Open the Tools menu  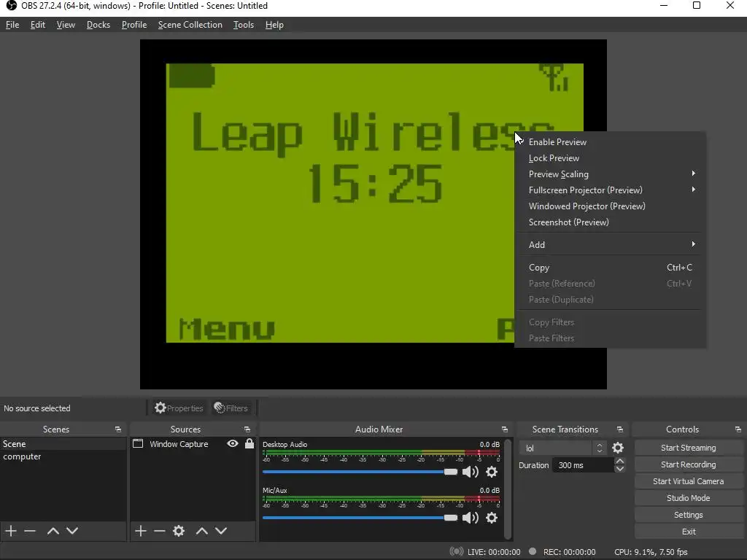244,25
